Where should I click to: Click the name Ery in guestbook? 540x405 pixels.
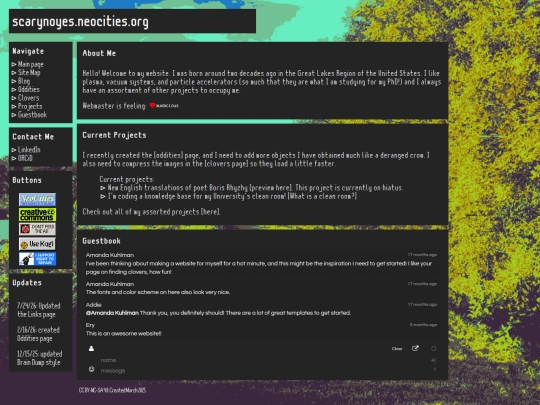click(x=90, y=325)
